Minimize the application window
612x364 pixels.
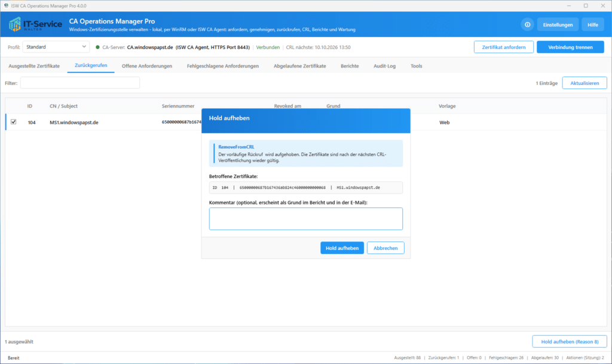tap(569, 6)
